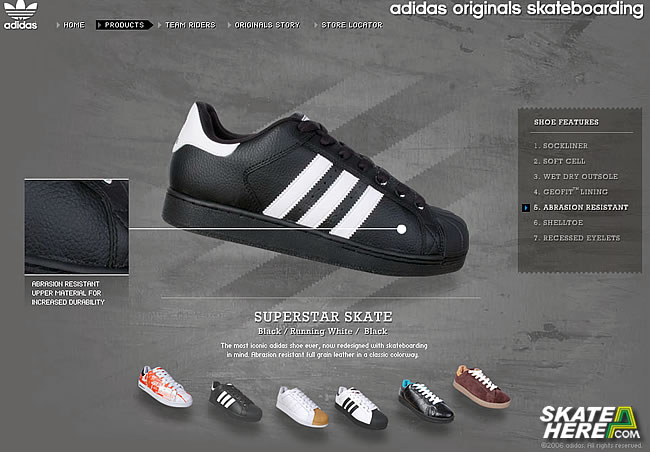The height and width of the screenshot is (452, 650).
Task: Click the 2006 adidas copyright notice
Action: tap(592, 446)
